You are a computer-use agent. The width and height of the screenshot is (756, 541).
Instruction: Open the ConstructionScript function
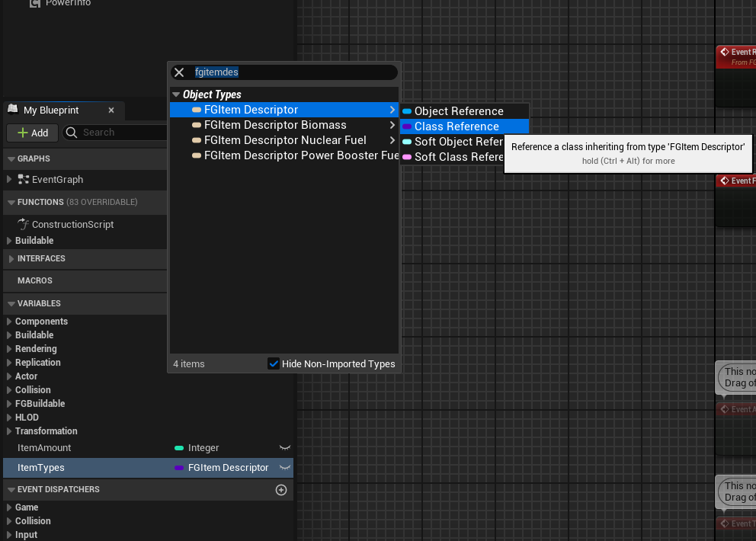click(x=73, y=224)
